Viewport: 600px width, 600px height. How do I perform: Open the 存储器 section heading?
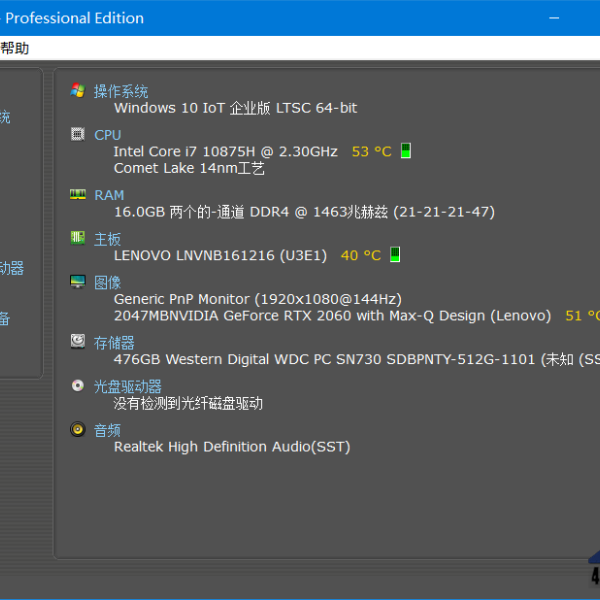point(114,343)
